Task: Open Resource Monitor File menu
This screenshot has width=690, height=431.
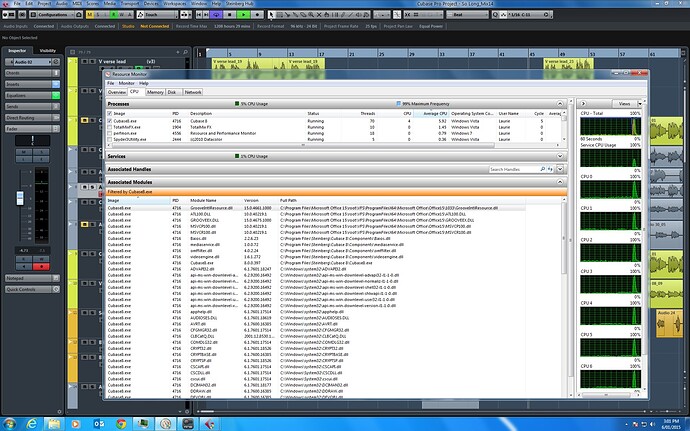Action: [110, 83]
